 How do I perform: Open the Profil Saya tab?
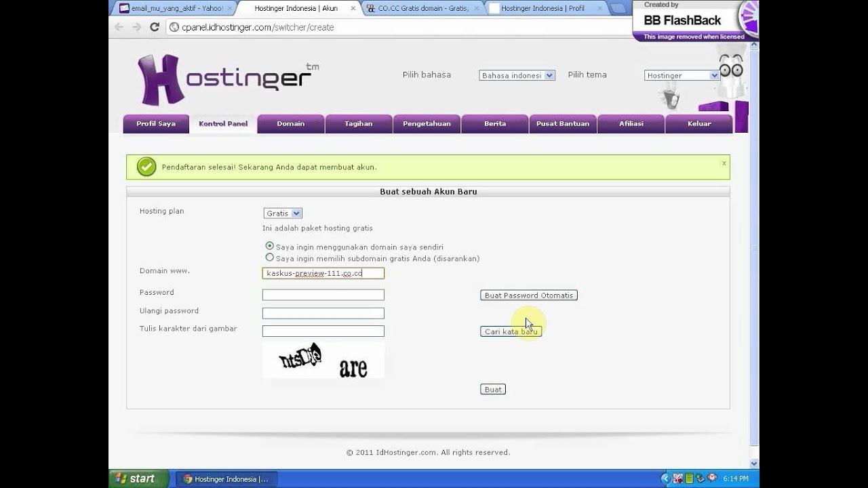point(156,124)
